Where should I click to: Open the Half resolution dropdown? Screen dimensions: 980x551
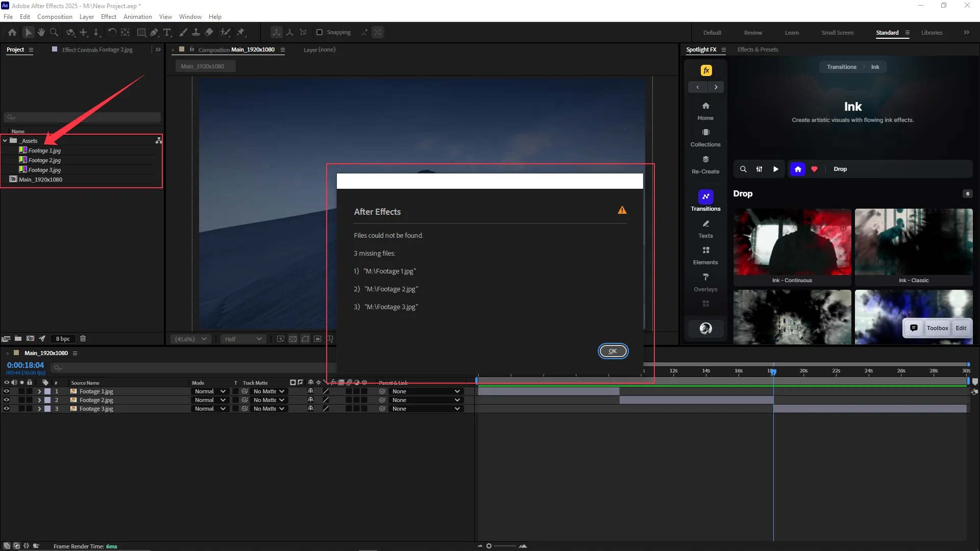pos(243,339)
